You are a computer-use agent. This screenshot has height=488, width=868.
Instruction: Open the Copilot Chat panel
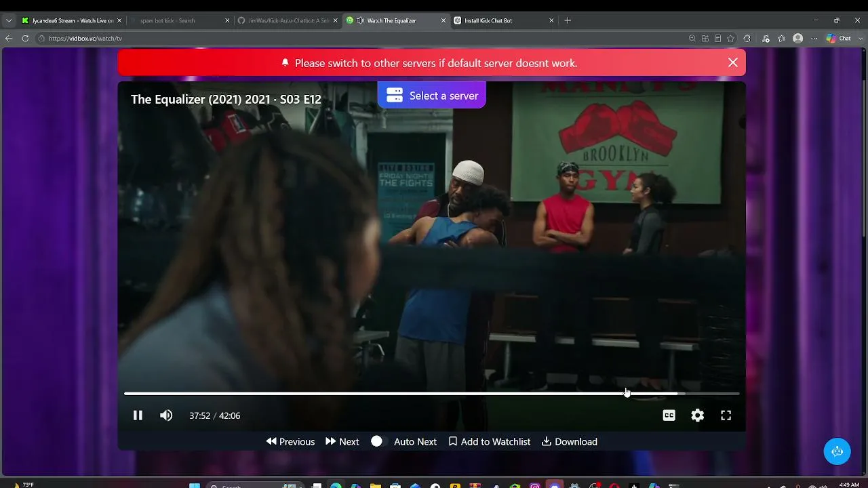(838, 39)
